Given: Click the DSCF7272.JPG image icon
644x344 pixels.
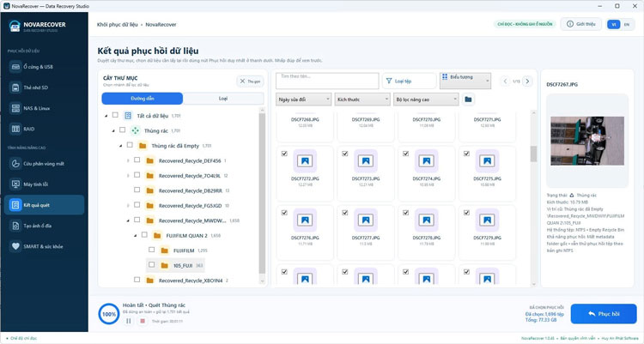Looking at the screenshot, I should tap(305, 161).
